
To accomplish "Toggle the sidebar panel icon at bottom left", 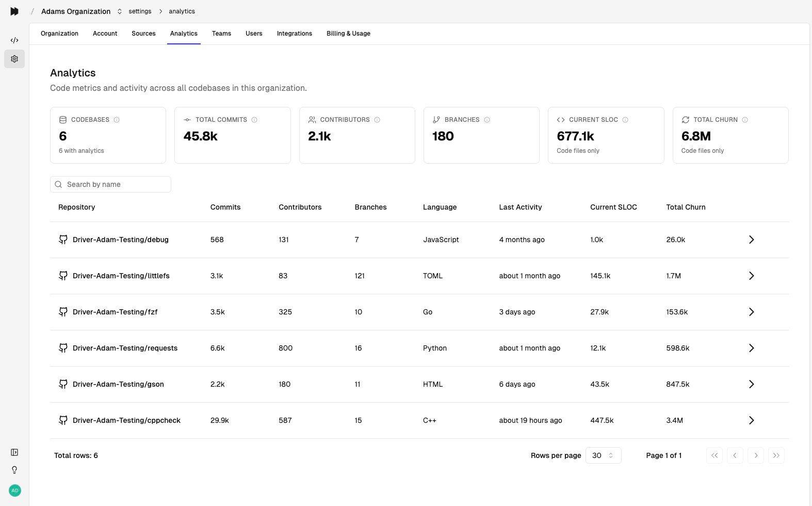I will click(14, 452).
